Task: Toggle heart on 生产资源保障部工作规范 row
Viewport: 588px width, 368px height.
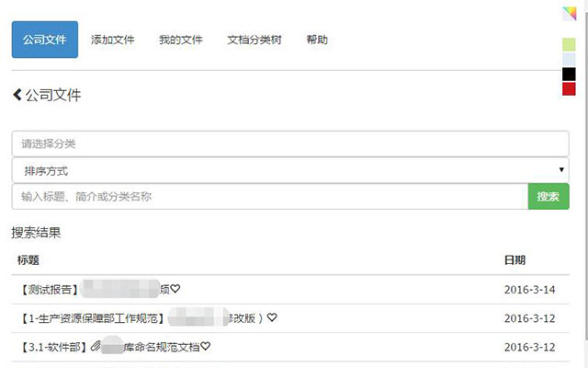Action: click(x=272, y=317)
